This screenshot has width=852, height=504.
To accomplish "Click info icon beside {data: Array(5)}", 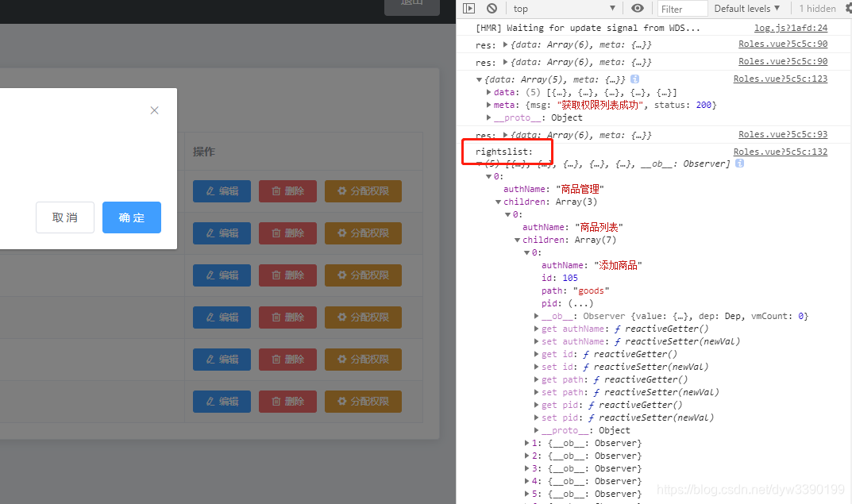I will (x=634, y=79).
